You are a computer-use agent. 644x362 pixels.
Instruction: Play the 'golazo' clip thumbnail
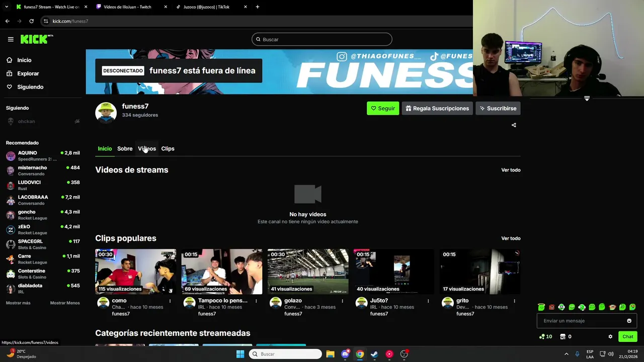pyautogui.click(x=308, y=271)
